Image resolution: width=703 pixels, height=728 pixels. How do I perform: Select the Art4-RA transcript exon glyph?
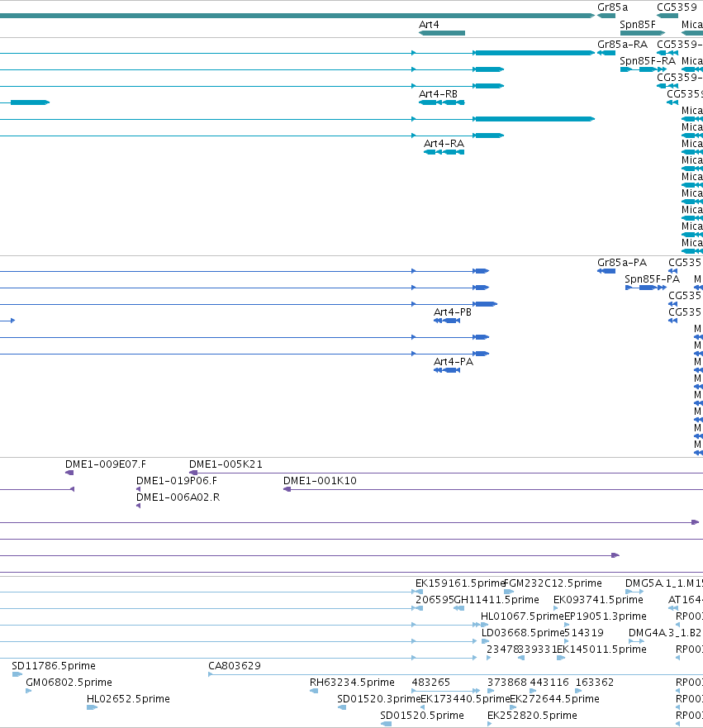444,152
